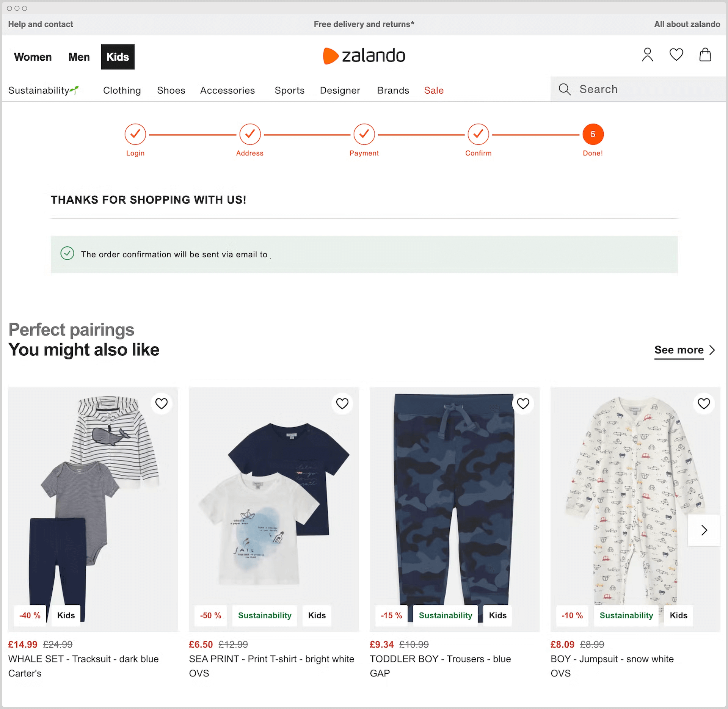Open Help and contact link
This screenshot has height=709, width=728.
pos(41,24)
